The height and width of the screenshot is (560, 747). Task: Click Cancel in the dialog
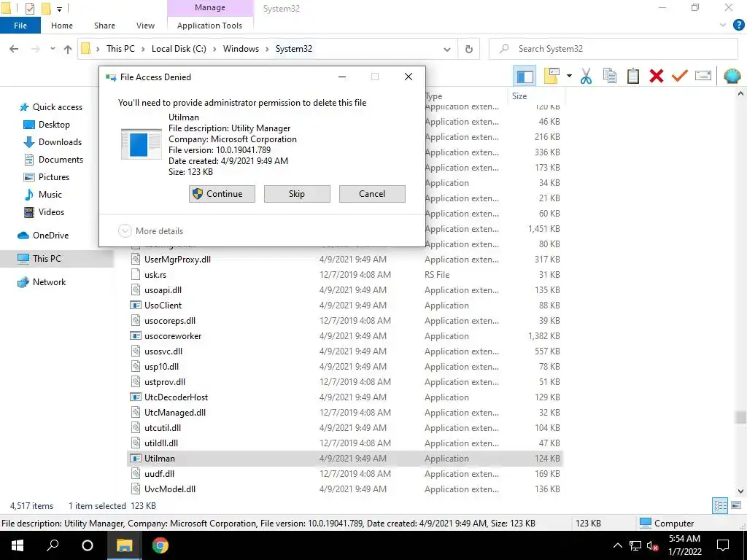coord(372,194)
